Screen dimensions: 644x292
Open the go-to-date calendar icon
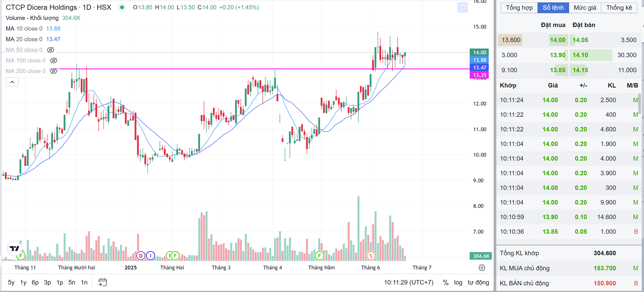click(x=102, y=282)
